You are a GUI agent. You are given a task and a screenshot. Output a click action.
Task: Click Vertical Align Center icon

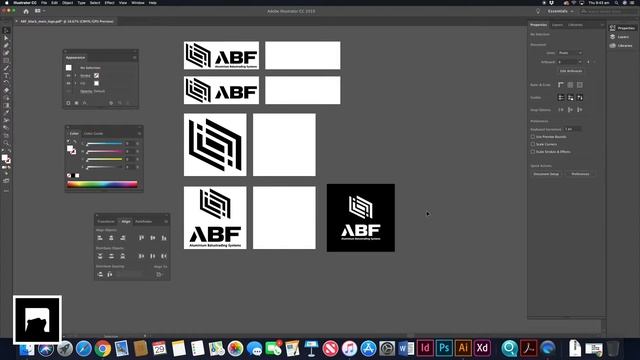(153, 238)
